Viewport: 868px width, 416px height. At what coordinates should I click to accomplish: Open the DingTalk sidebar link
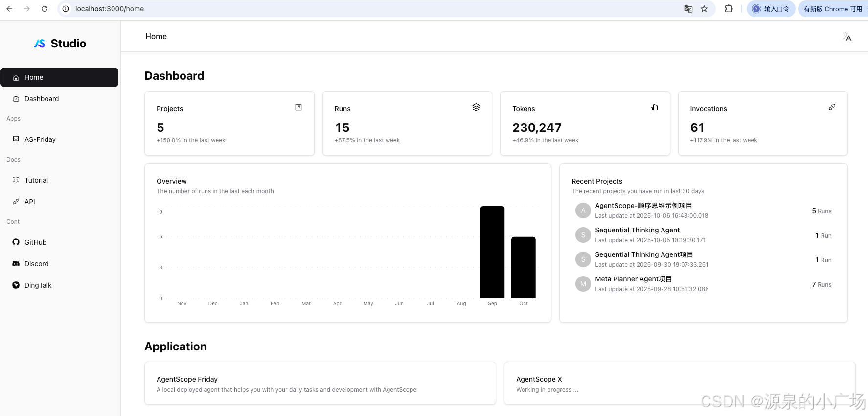pos(59,285)
